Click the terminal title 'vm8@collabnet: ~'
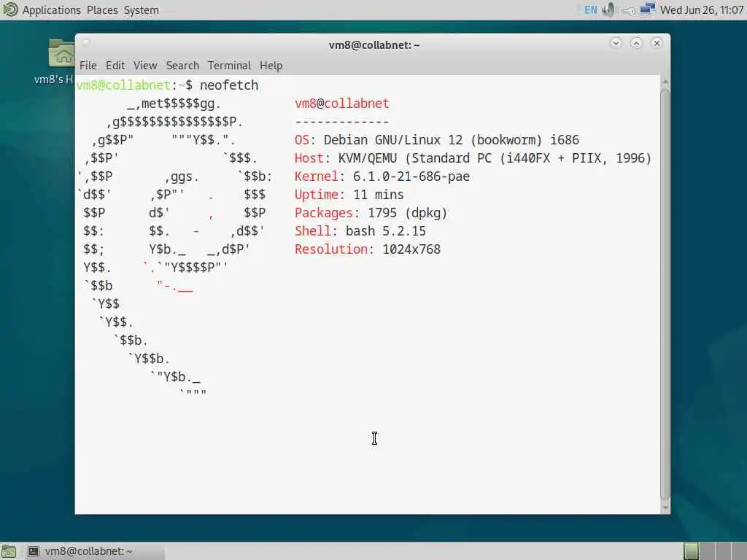Screen dimensions: 747x560 (374, 45)
